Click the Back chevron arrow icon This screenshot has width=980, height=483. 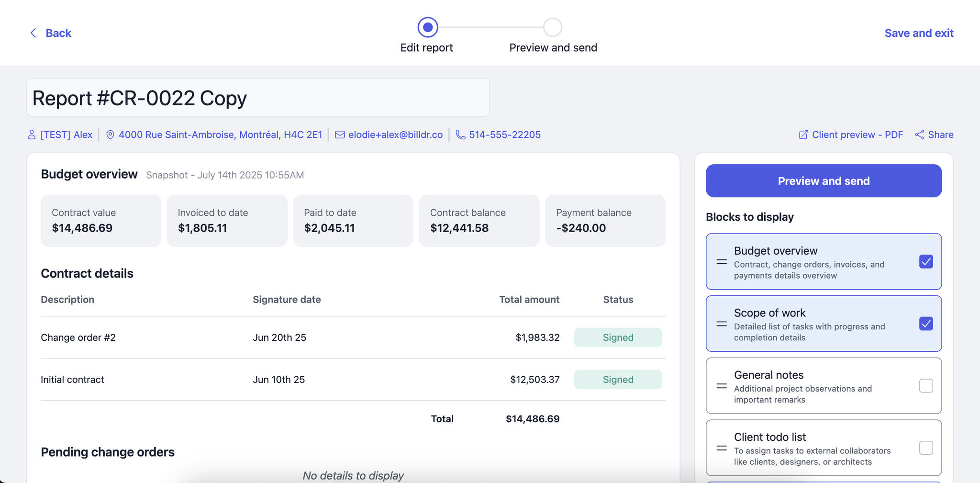(33, 33)
